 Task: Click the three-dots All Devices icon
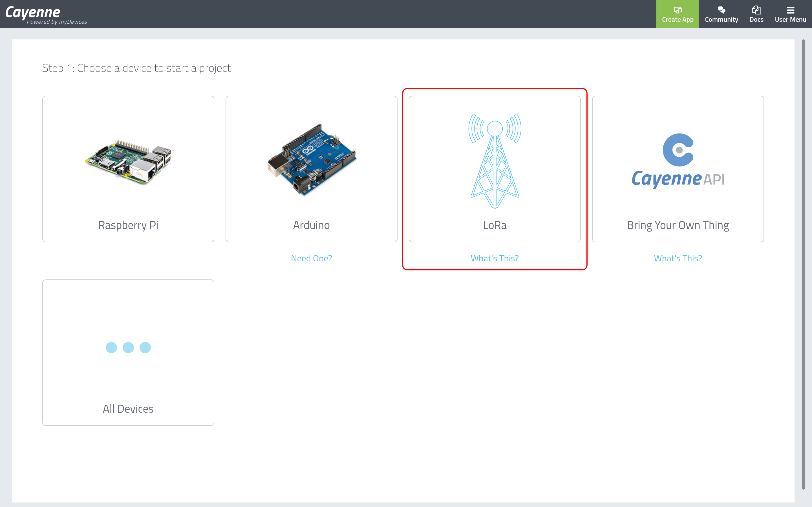point(128,347)
